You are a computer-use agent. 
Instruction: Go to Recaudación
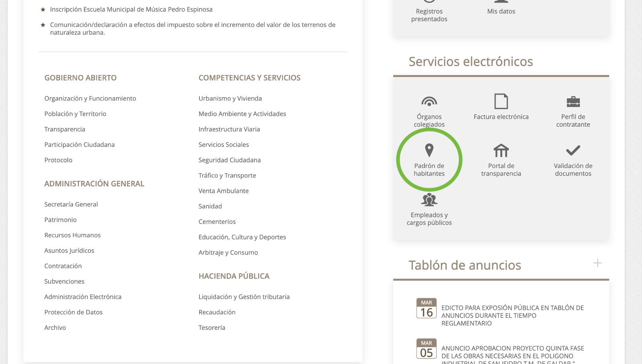click(x=217, y=312)
